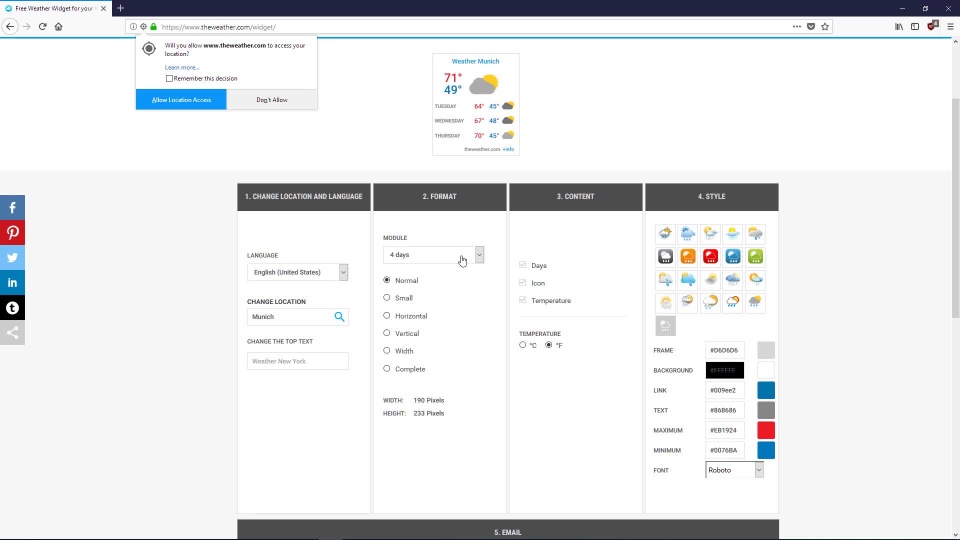Image resolution: width=960 pixels, height=540 pixels.
Task: Open the Link color swatch
Action: [x=766, y=390]
